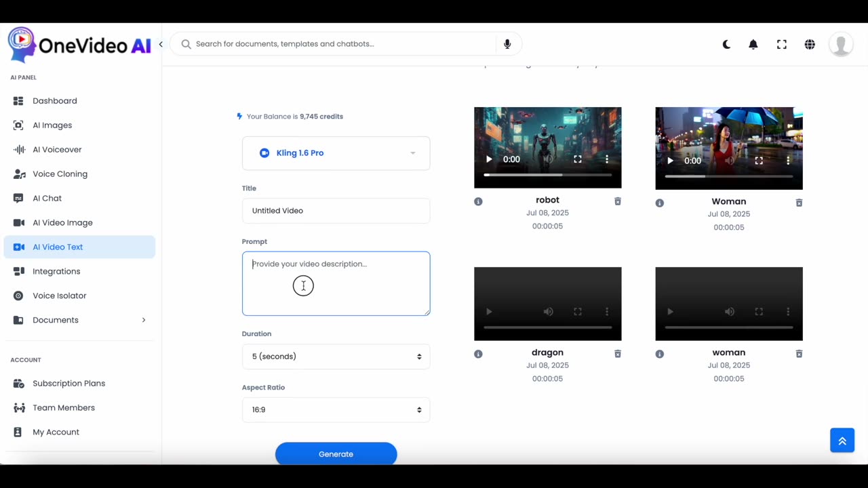
Task: Show info for the robot video
Action: point(478,201)
